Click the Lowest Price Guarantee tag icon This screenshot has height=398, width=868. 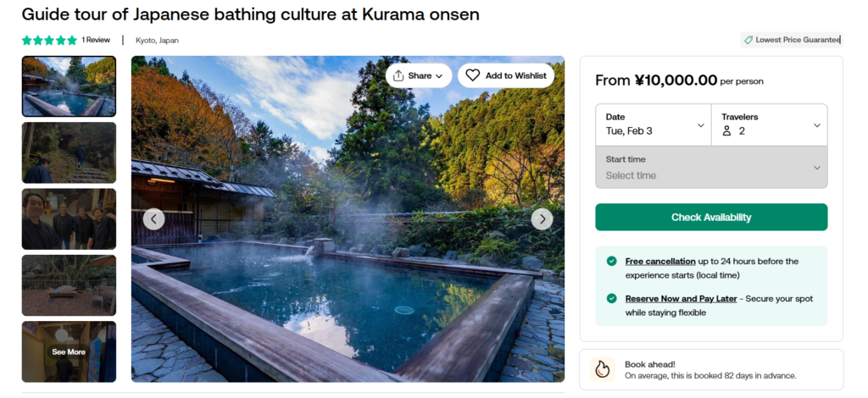click(748, 40)
